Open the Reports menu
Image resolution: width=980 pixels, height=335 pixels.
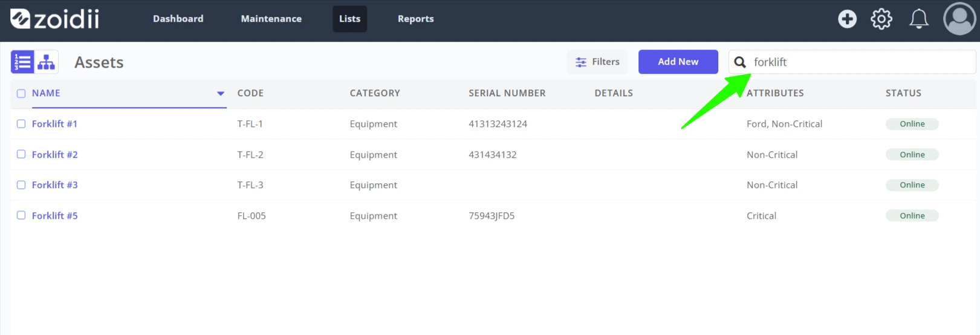[415, 19]
